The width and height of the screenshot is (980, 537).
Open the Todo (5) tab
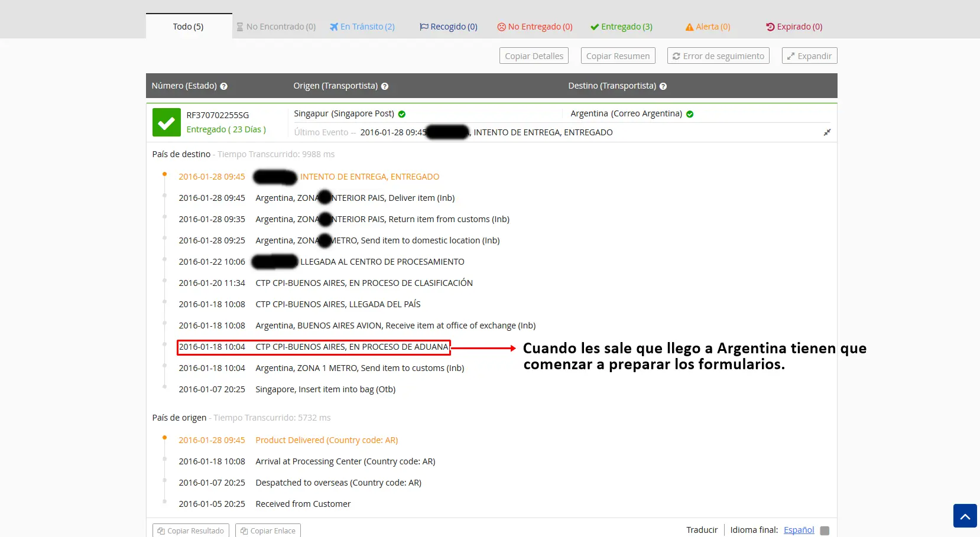(189, 27)
